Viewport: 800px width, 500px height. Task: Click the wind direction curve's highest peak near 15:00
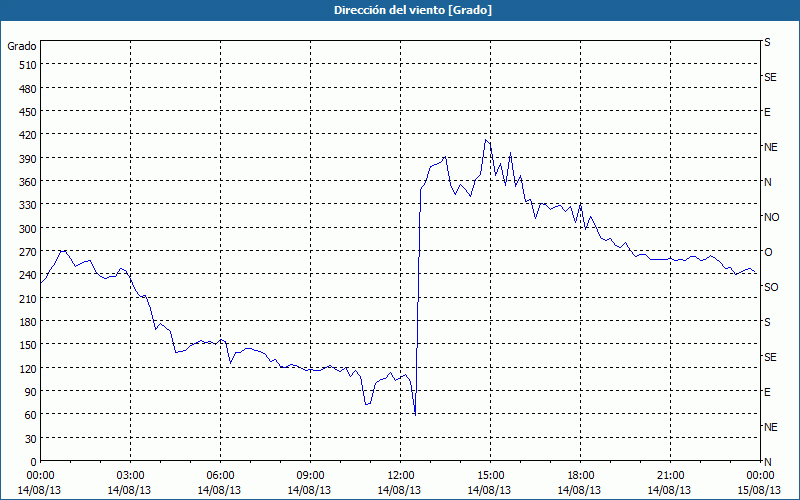(x=486, y=139)
